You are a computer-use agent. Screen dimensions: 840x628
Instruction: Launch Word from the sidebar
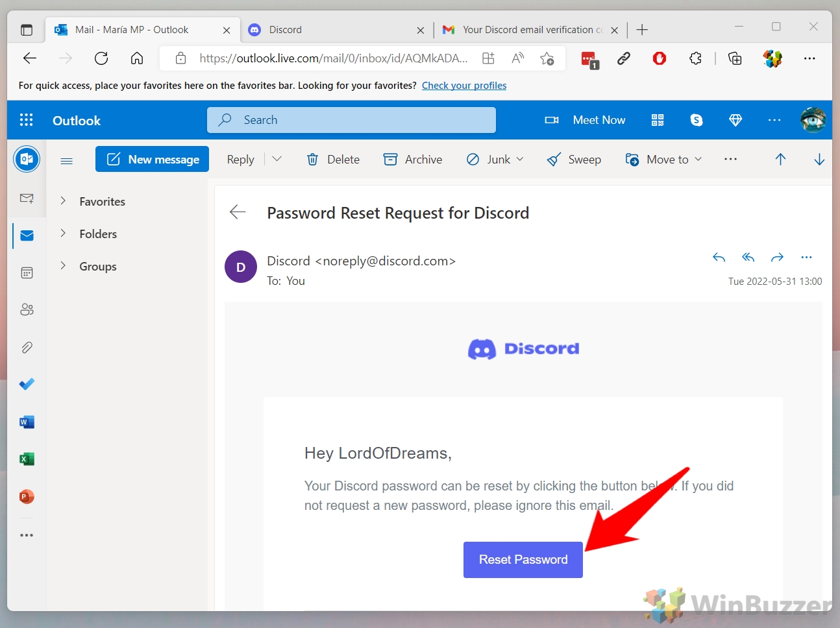point(27,422)
